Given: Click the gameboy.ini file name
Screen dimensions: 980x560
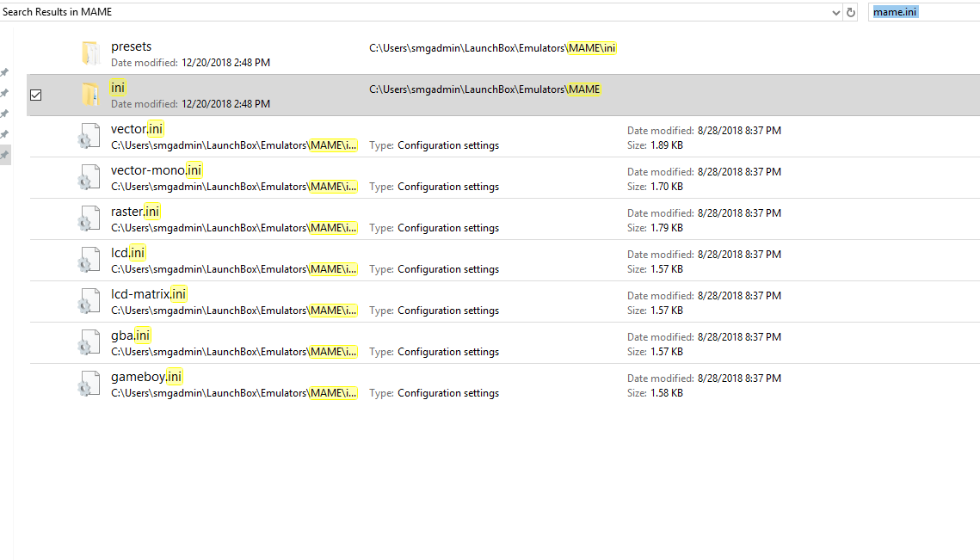Looking at the screenshot, I should pyautogui.click(x=147, y=376).
